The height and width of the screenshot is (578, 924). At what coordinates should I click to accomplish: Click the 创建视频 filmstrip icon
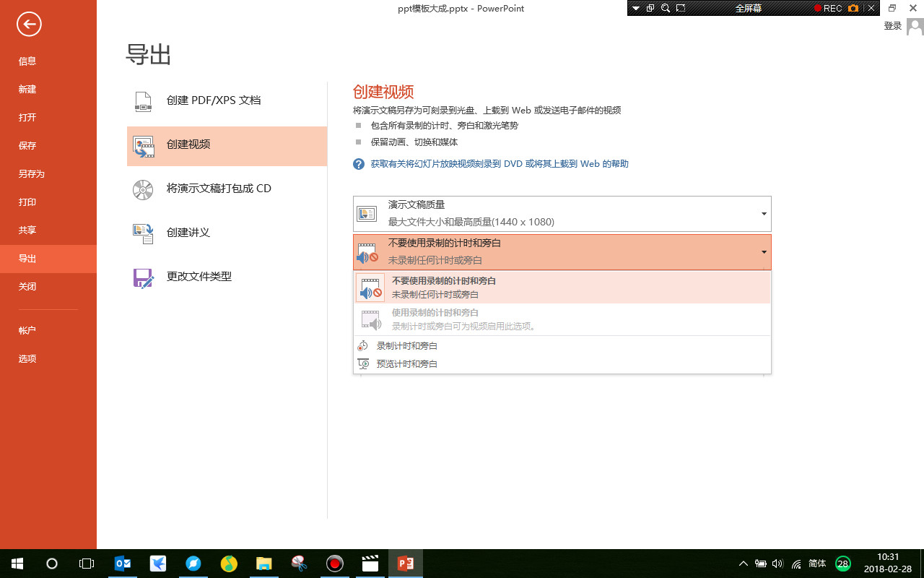pyautogui.click(x=143, y=146)
